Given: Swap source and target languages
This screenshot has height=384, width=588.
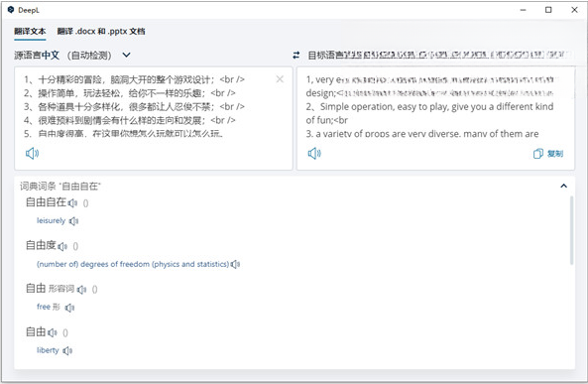Looking at the screenshot, I should pyautogui.click(x=296, y=56).
